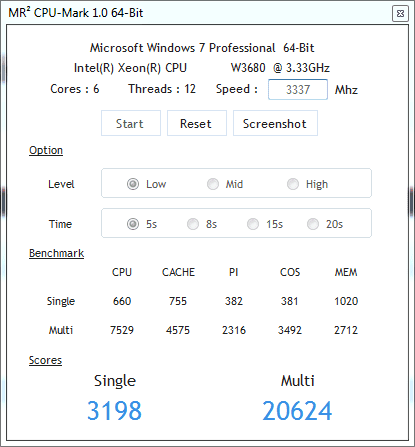This screenshot has height=447, width=415.
Task: Click the MEM column header
Action: tap(346, 272)
